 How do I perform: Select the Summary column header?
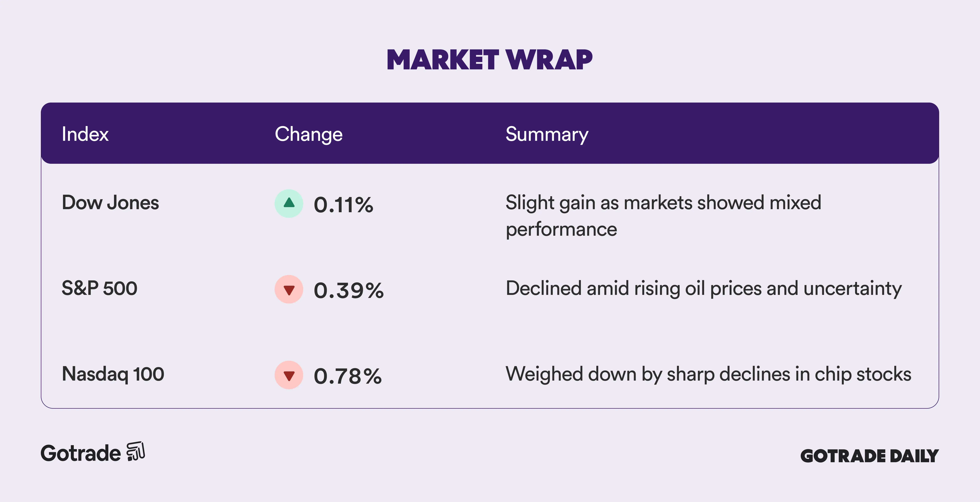click(x=547, y=134)
